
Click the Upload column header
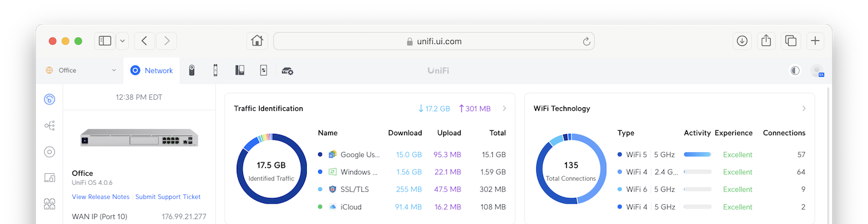449,133
